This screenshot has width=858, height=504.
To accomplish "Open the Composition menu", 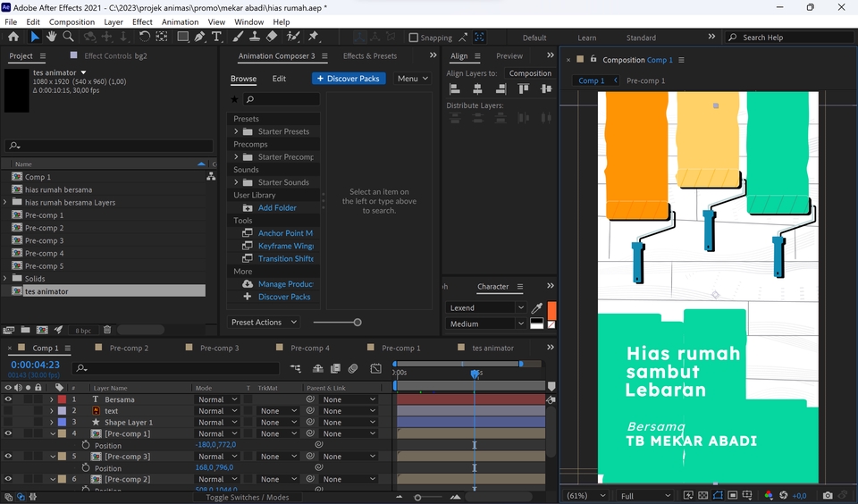I will pos(71,21).
